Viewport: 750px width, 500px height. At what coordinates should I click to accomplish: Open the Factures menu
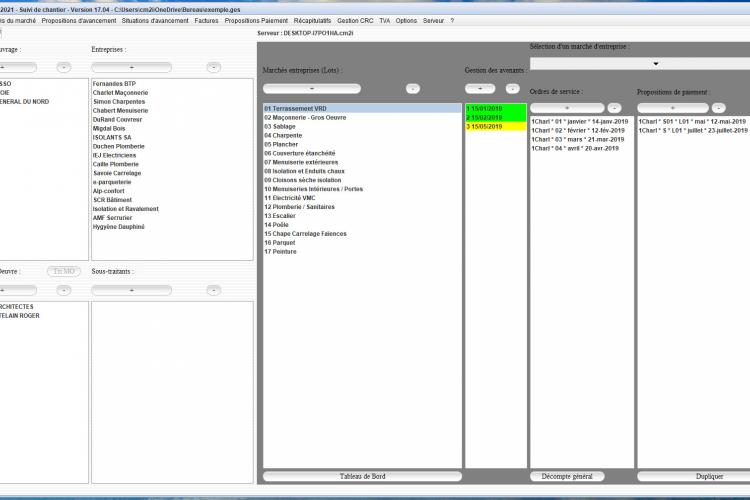[206, 21]
